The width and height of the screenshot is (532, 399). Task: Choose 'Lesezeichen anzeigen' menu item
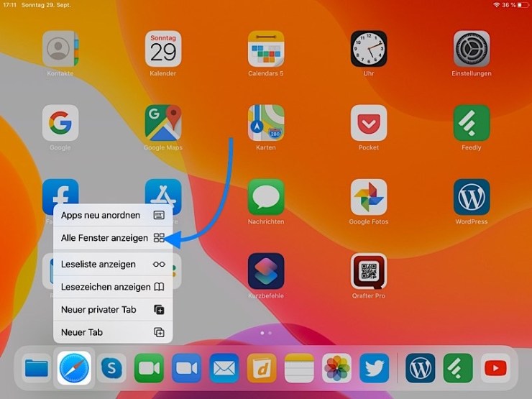tap(113, 287)
